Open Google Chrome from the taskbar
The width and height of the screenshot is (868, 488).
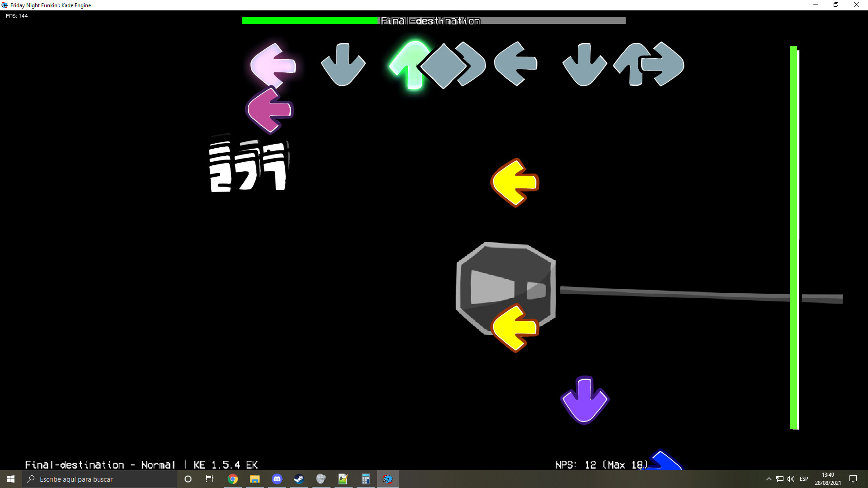click(x=233, y=479)
